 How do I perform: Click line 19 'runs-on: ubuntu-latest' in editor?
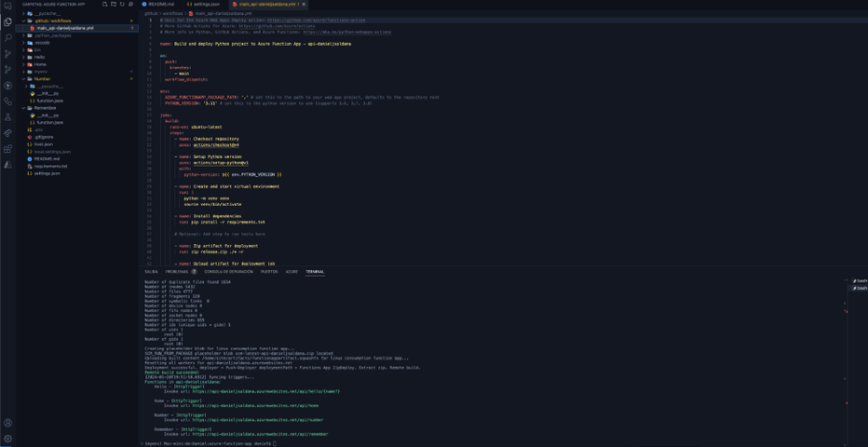[196, 127]
